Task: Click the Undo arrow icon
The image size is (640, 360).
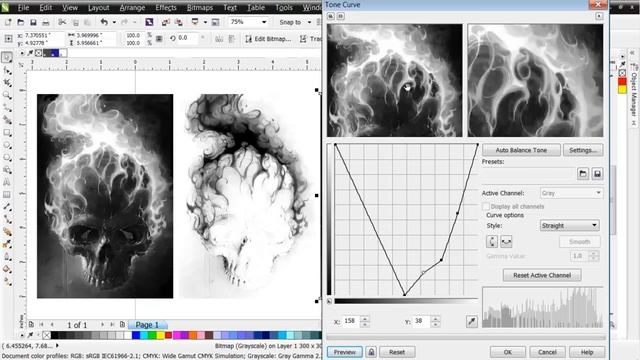Action: click(x=104, y=22)
